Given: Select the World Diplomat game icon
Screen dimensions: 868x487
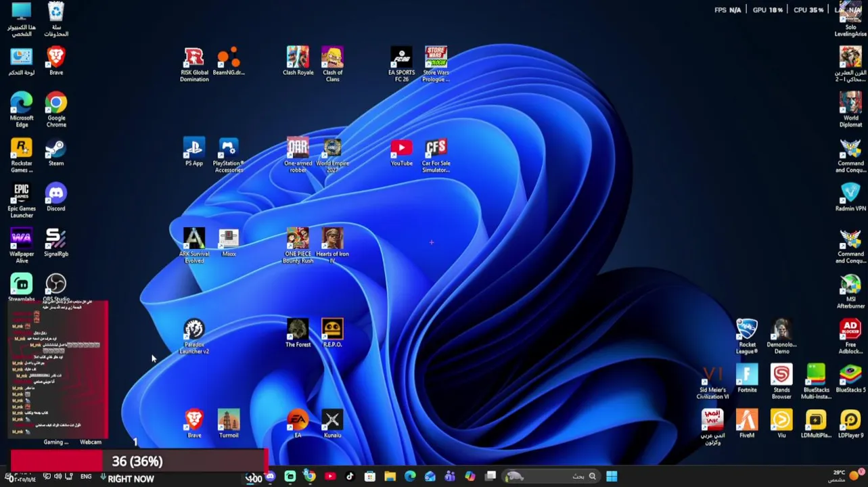Looking at the screenshot, I should [x=850, y=110].
